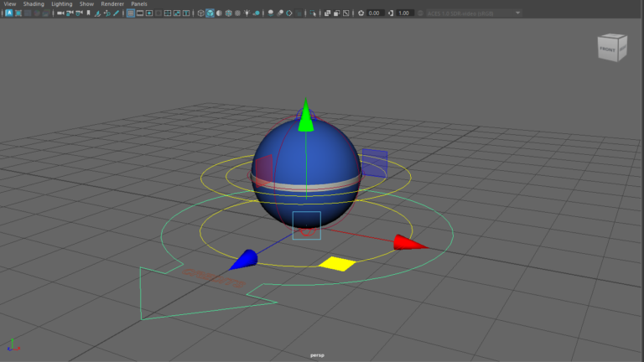644x362 pixels.
Task: Open the Shading menu
Action: [x=34, y=4]
